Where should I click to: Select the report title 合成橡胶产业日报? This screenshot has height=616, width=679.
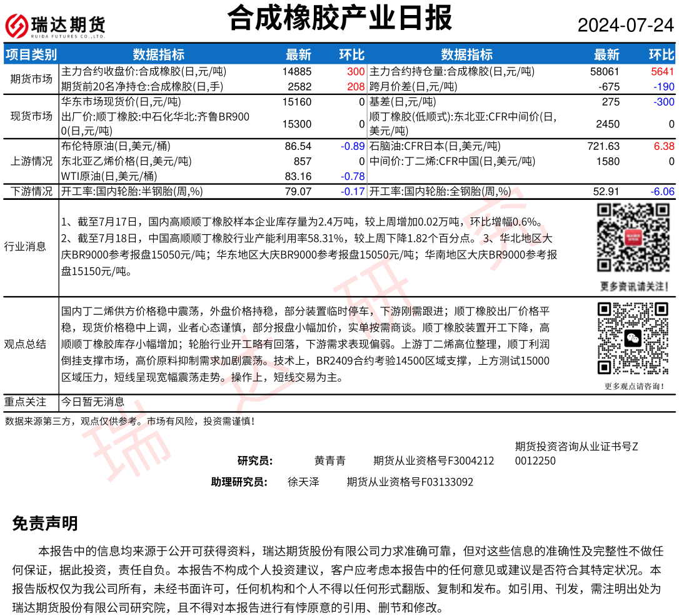(x=339, y=18)
